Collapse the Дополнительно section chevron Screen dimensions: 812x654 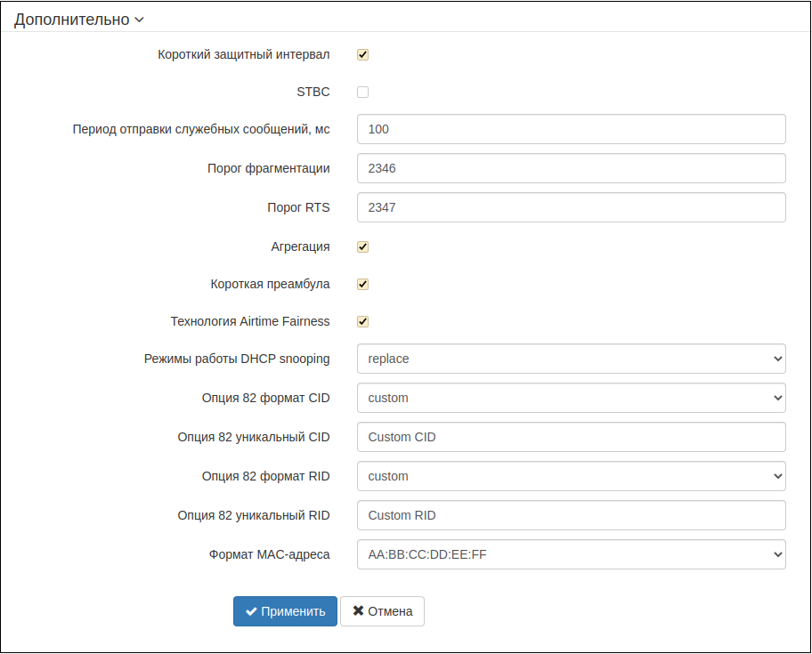[x=139, y=20]
